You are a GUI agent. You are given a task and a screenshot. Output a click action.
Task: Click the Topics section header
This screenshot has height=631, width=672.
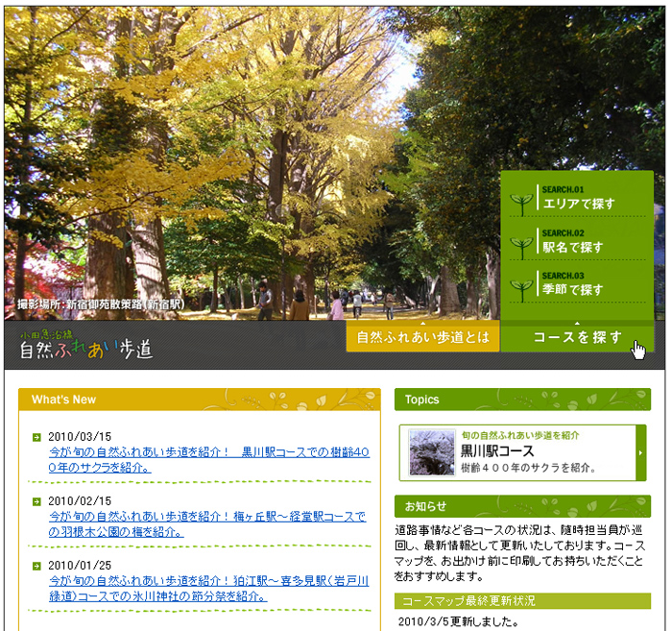point(522,400)
